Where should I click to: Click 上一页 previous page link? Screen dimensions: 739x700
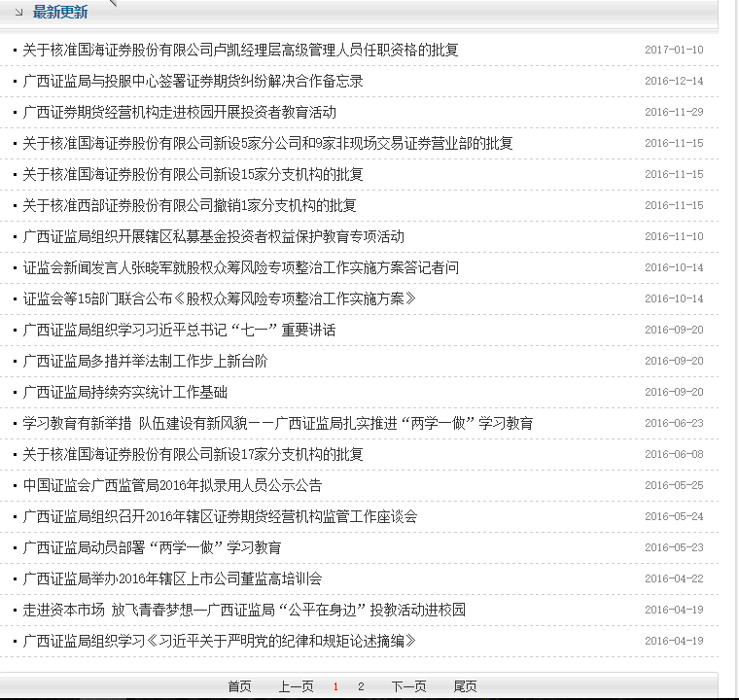tap(296, 686)
